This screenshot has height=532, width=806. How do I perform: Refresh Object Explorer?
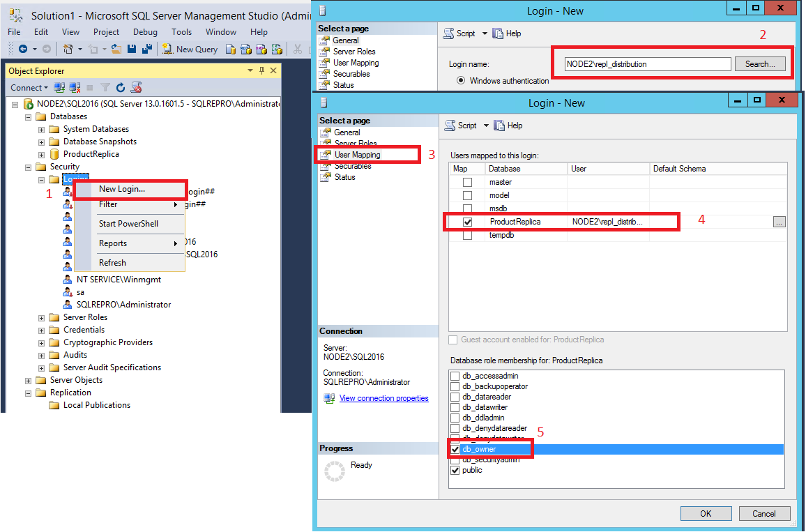coord(121,87)
